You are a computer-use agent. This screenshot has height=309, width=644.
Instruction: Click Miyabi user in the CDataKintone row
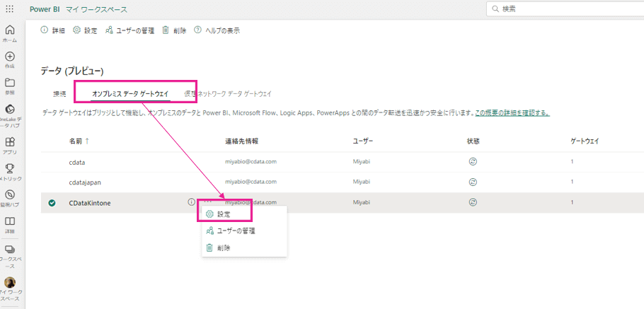pos(362,202)
